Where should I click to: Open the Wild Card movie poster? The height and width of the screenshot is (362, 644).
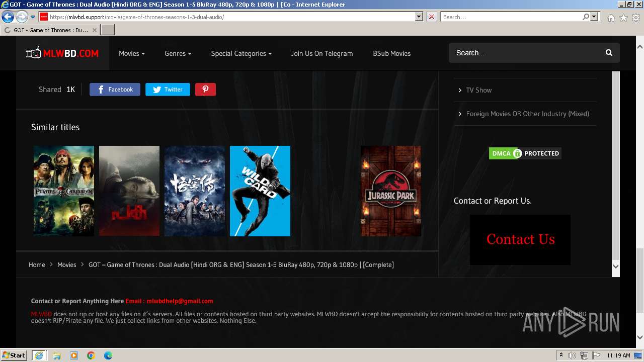click(260, 191)
